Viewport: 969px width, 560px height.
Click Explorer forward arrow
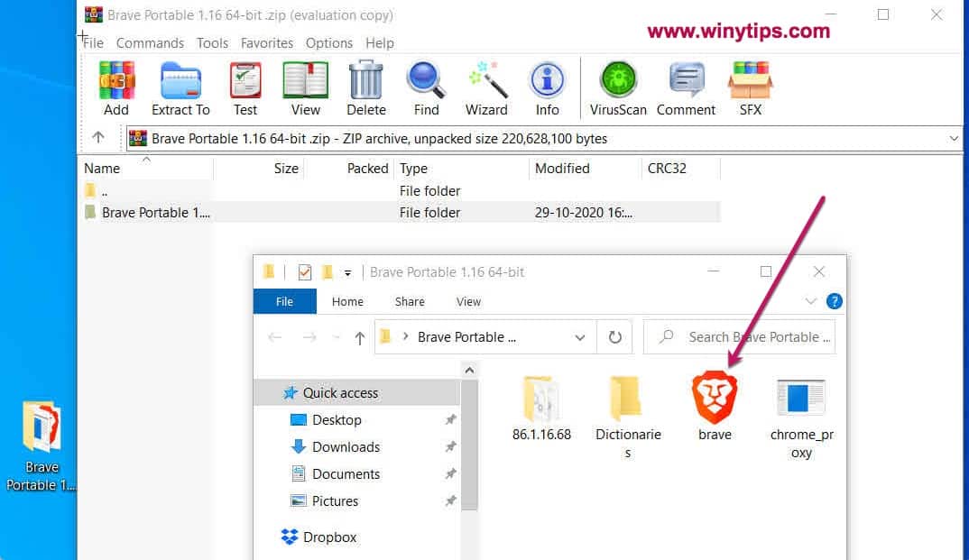click(309, 337)
